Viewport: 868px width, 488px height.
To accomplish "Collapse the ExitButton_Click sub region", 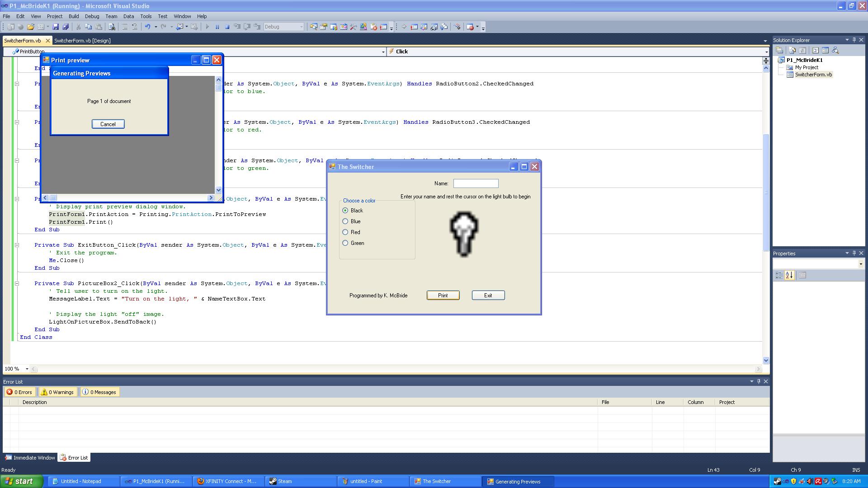I will (17, 245).
